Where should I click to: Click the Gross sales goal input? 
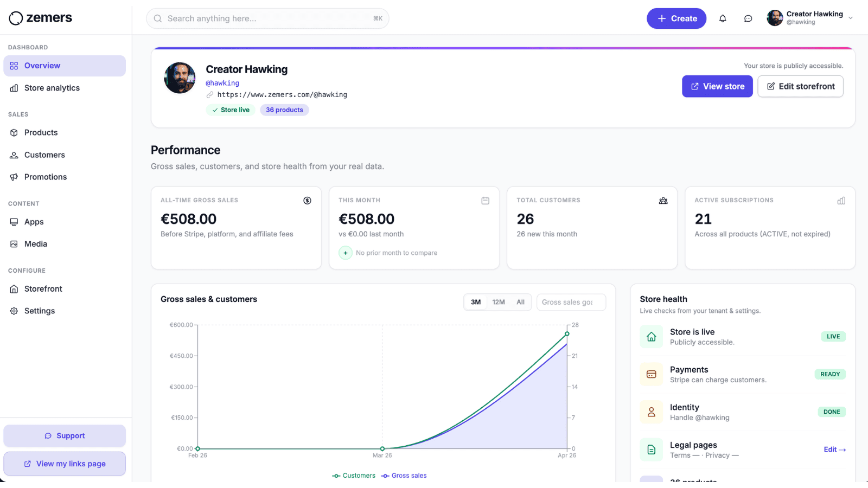tap(571, 302)
